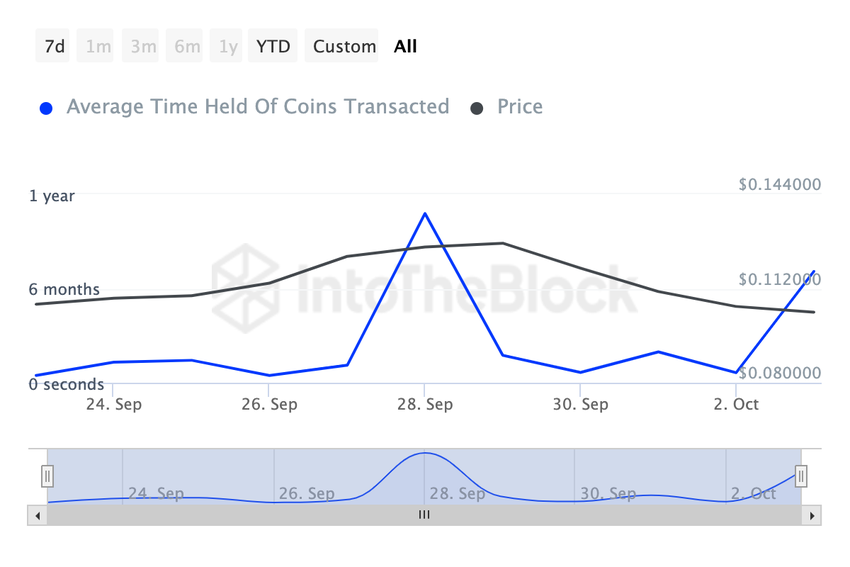Click the scrollbar grip handle
The image size is (850, 567).
coord(424,515)
